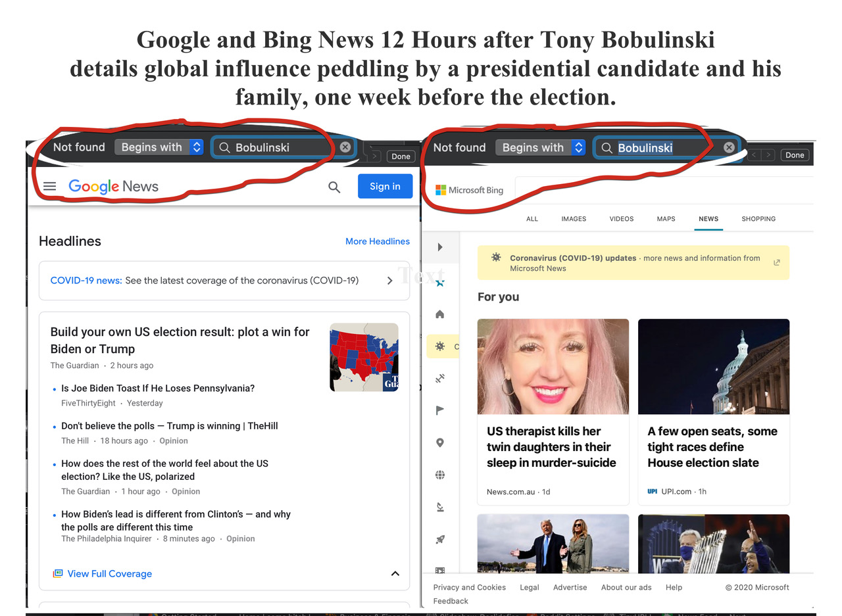Screen dimensions: 842x616
Task: Click the globe icon in Bing sidebar
Action: point(440,475)
